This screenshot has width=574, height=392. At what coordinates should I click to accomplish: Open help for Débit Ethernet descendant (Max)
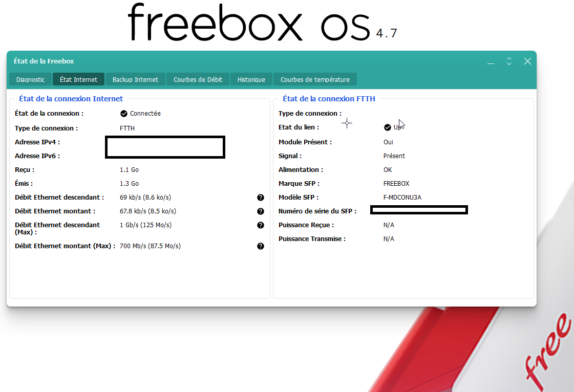[261, 225]
